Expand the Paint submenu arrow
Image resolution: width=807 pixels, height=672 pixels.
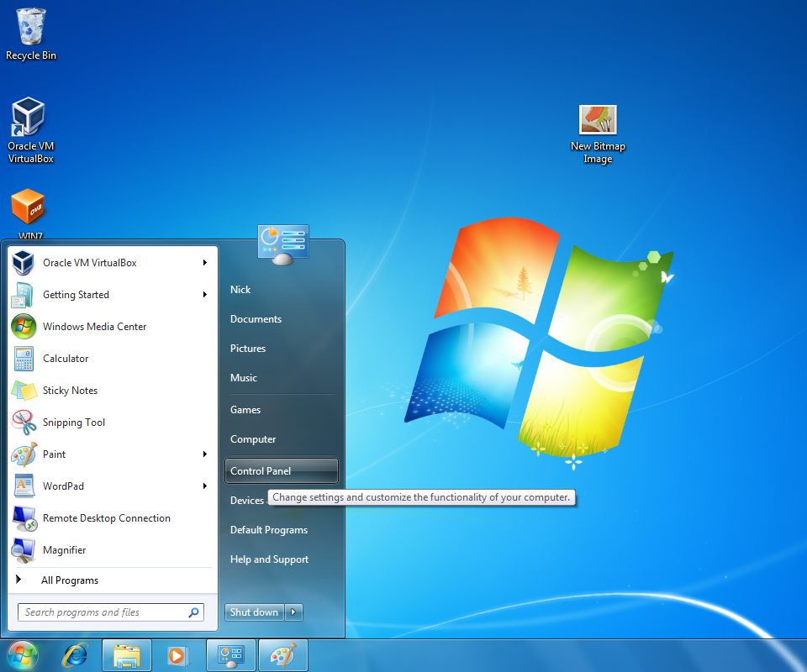(x=204, y=454)
